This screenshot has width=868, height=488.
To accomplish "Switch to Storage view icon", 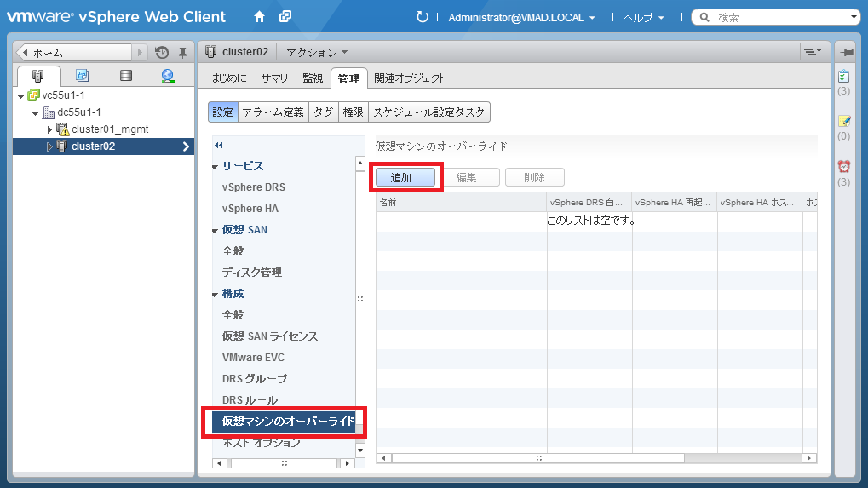I will 126,75.
